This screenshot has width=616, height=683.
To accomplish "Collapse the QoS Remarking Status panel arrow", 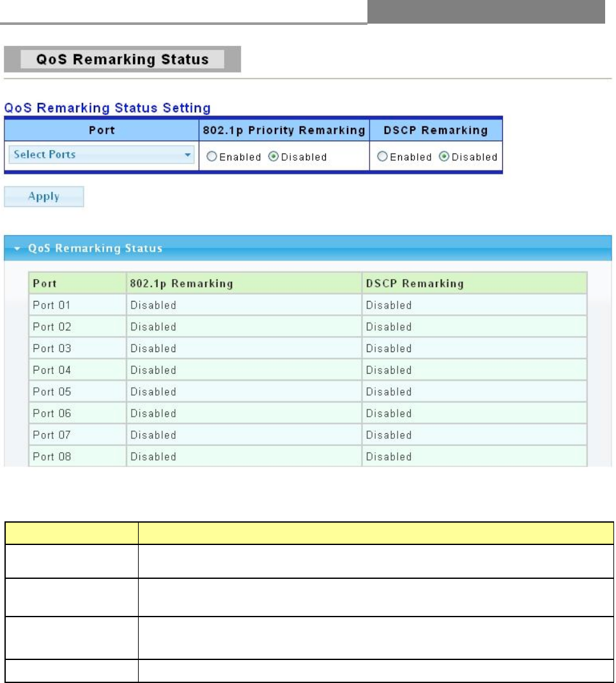I will 17,249.
